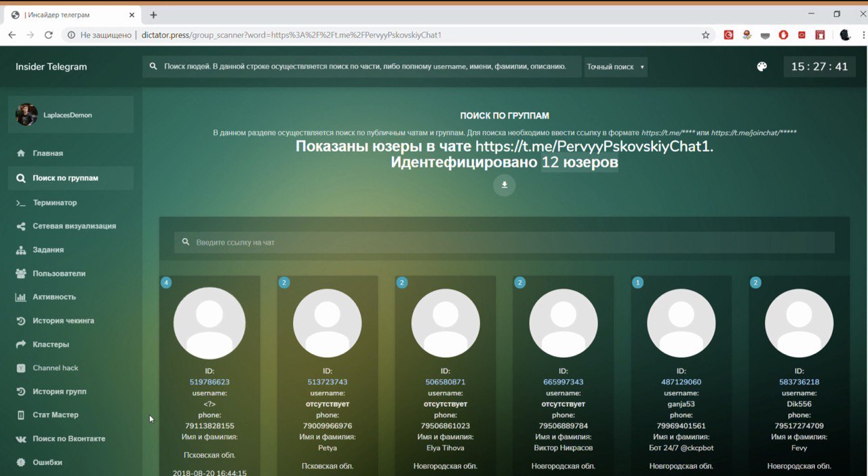Open the Задания sidebar item

[48, 250]
